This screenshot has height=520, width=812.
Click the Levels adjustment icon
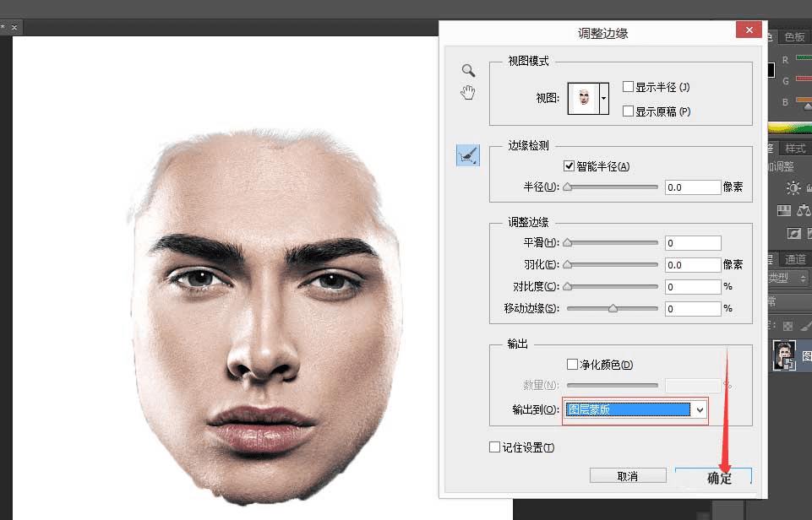(808, 187)
